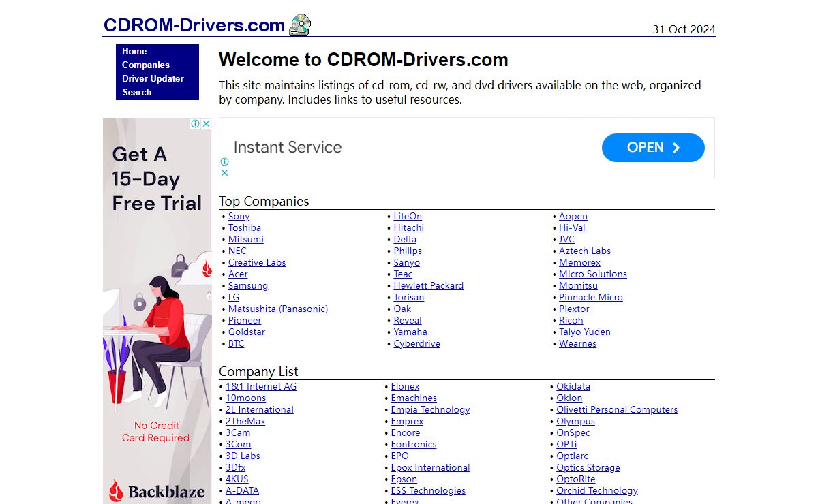
Task: Open the Mitsumi drivers link
Action: tap(246, 239)
